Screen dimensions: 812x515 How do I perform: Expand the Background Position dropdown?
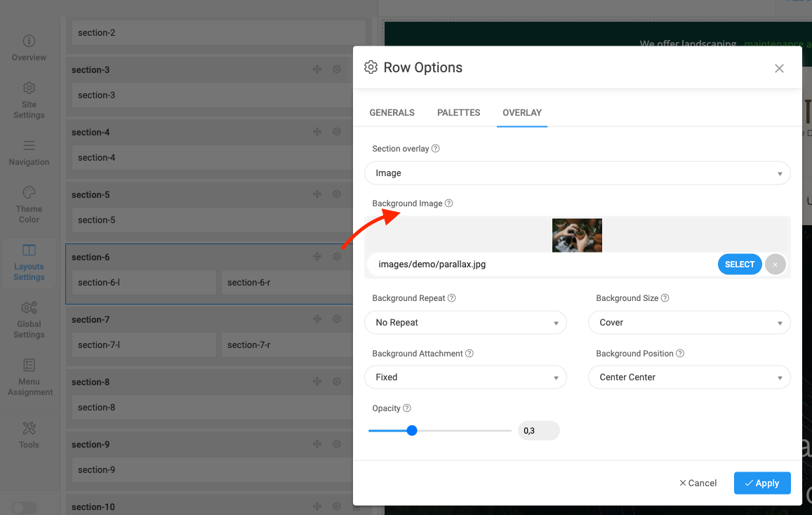[689, 377]
